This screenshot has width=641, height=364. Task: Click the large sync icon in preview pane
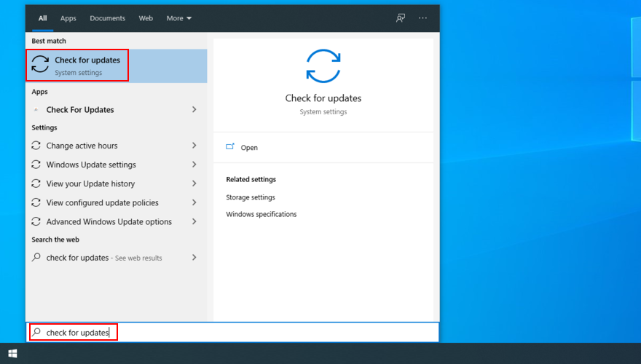[323, 66]
